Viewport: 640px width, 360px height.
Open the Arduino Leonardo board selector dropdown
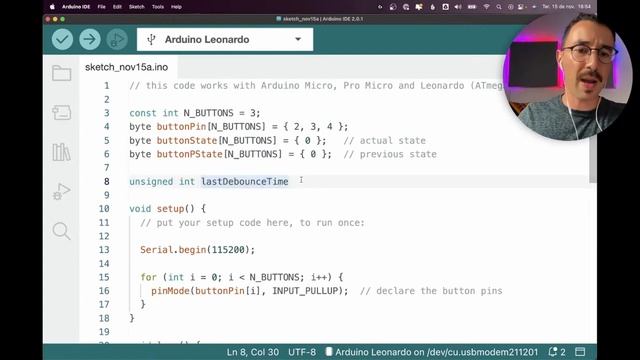(225, 40)
